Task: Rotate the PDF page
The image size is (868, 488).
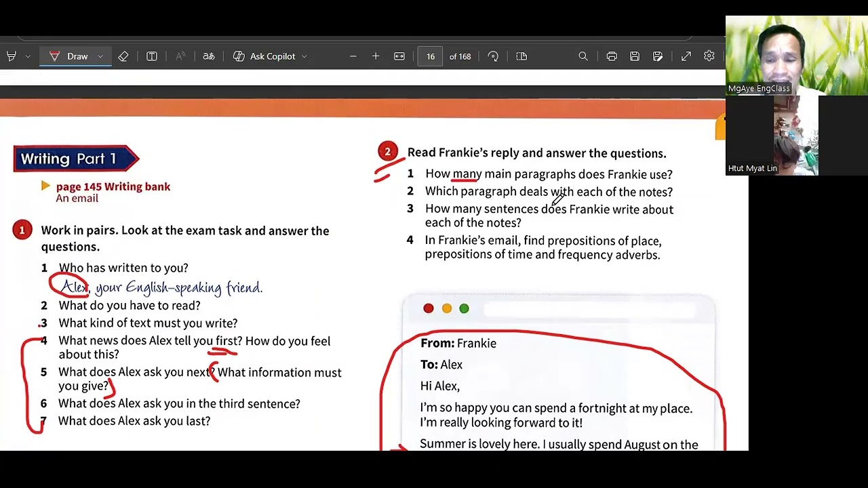Action: (x=493, y=56)
